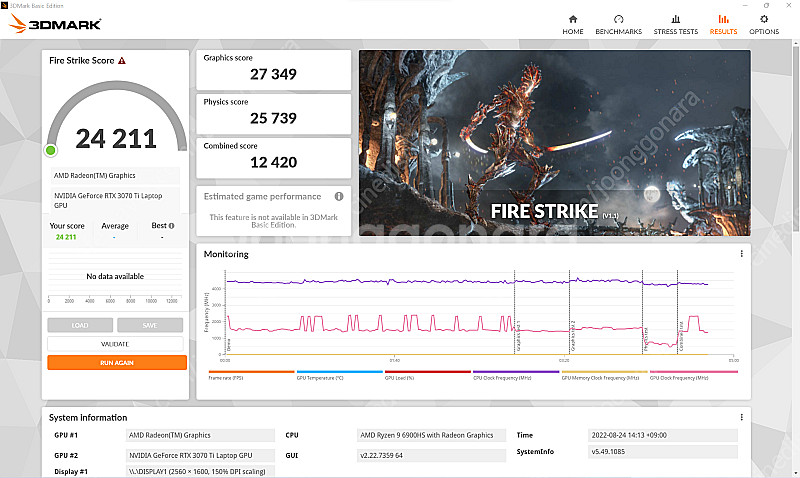800x478 pixels.
Task: Click the Fire Strike Score warning triangle
Action: coord(122,61)
